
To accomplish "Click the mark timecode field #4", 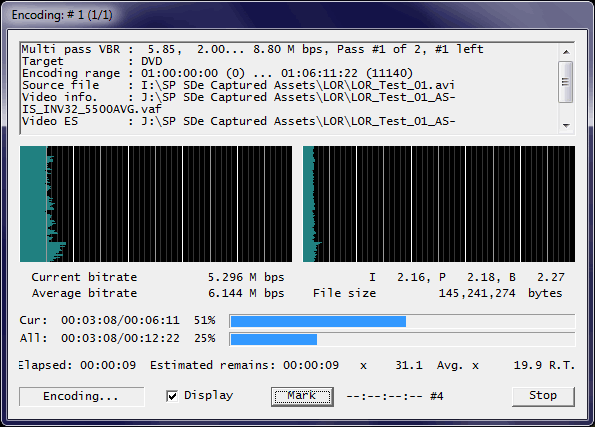I will 395,396.
